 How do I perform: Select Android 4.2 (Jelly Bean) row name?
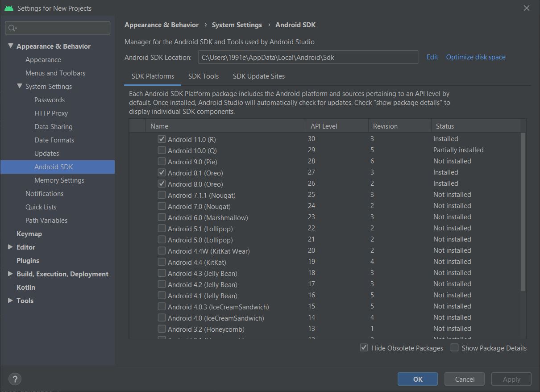coord(202,284)
